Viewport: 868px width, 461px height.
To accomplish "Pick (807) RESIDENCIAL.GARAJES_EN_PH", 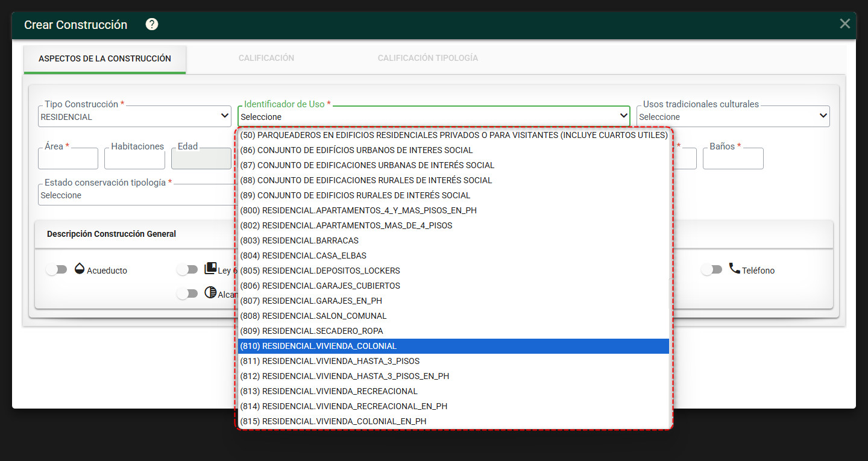I will pyautogui.click(x=454, y=301).
